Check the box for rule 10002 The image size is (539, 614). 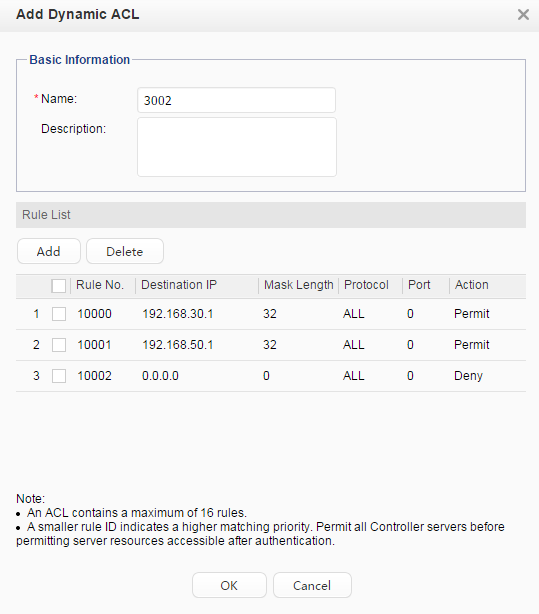[59, 376]
